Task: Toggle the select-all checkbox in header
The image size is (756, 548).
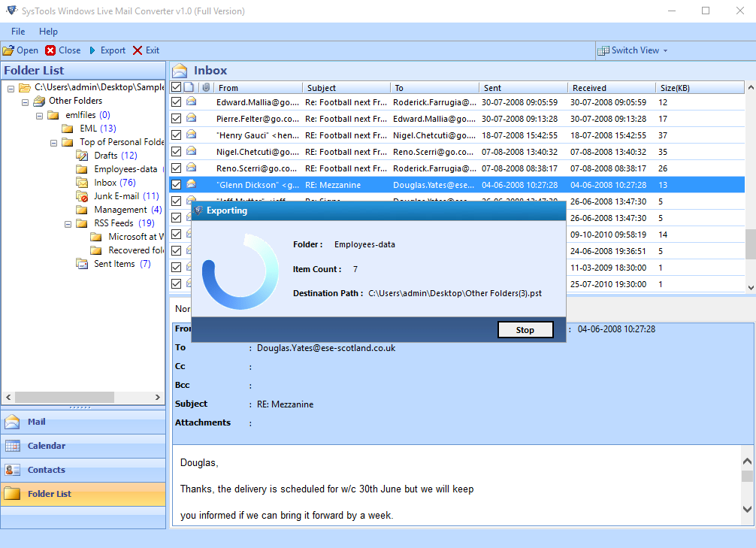Action: pyautogui.click(x=177, y=87)
